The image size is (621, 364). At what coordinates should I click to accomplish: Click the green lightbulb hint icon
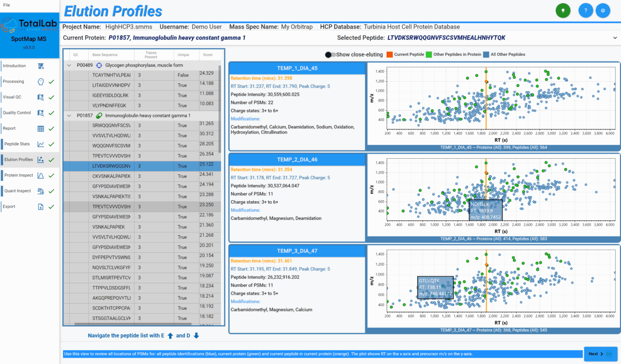click(x=563, y=11)
